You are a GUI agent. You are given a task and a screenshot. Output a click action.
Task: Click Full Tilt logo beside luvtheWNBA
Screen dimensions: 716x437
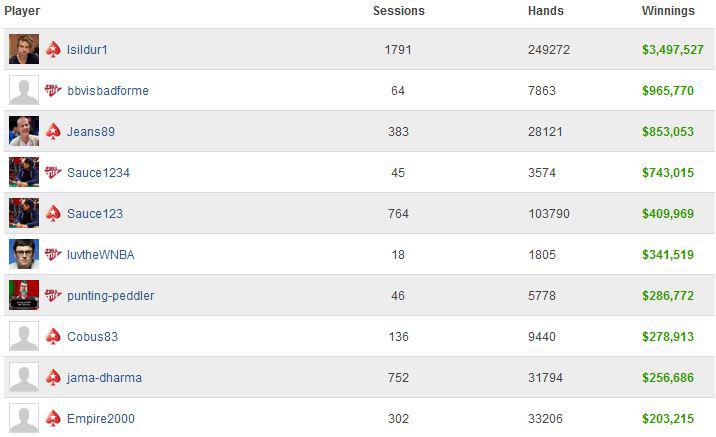pyautogui.click(x=53, y=254)
